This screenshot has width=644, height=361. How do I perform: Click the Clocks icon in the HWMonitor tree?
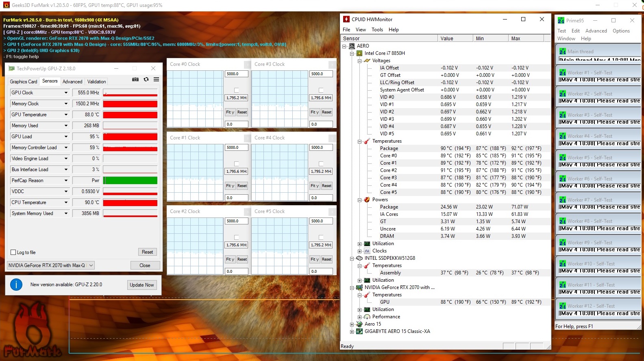[367, 251]
